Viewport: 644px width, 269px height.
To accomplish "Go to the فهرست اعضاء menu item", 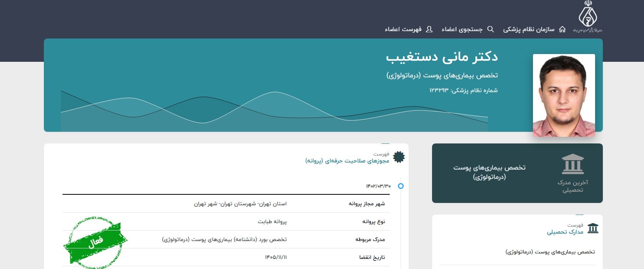I will [403, 30].
